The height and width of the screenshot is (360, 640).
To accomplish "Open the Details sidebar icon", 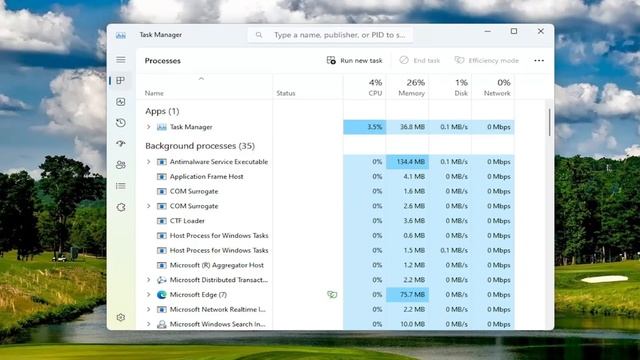I will (120, 186).
